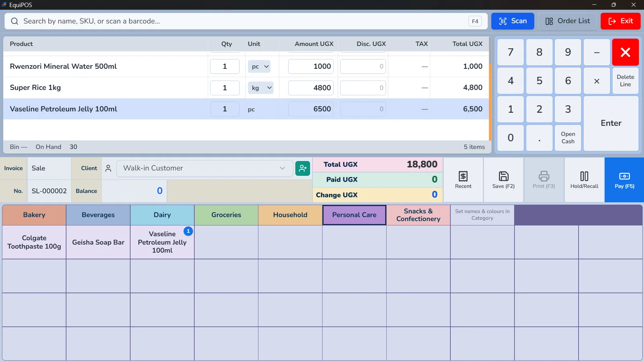Screen dimensions: 644x362
Task: Switch to the Beverages category tab
Action: 98,215
